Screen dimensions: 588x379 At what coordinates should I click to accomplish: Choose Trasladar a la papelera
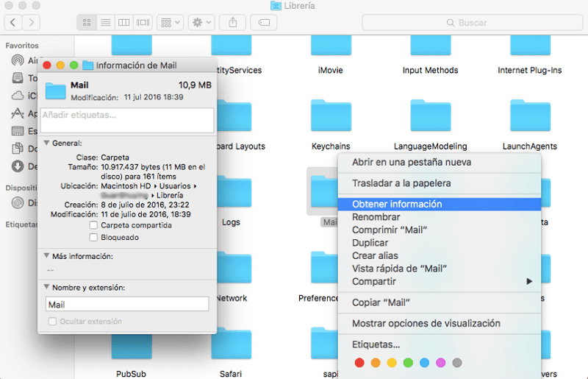[439, 183]
